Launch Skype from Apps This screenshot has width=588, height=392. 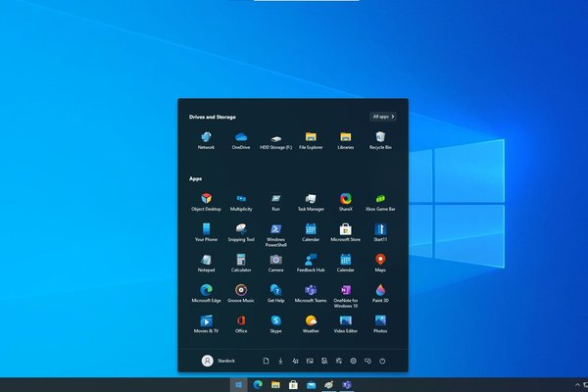[x=275, y=324]
